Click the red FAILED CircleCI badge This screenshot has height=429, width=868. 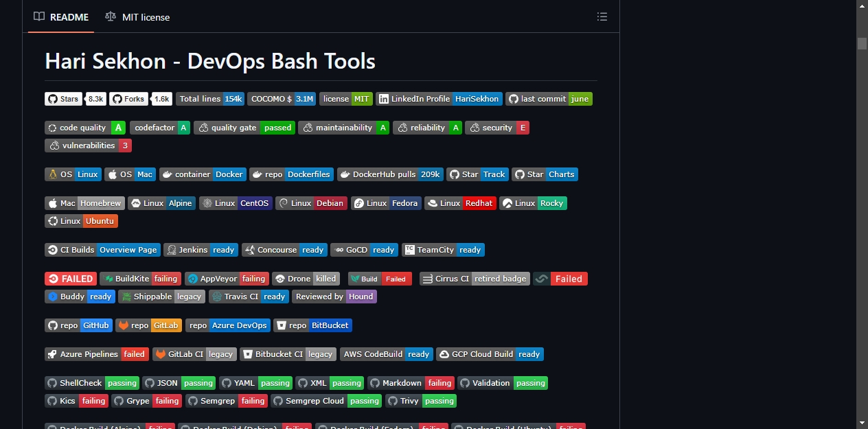(x=71, y=279)
